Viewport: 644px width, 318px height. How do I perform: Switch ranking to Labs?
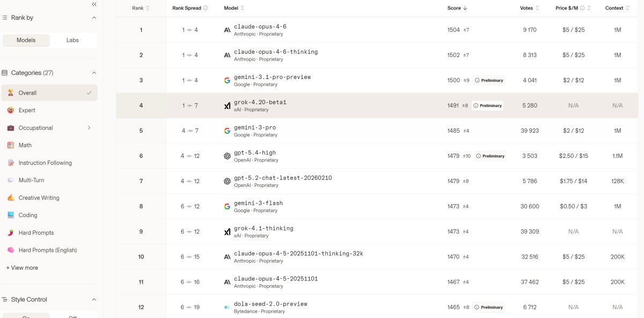[x=72, y=40]
